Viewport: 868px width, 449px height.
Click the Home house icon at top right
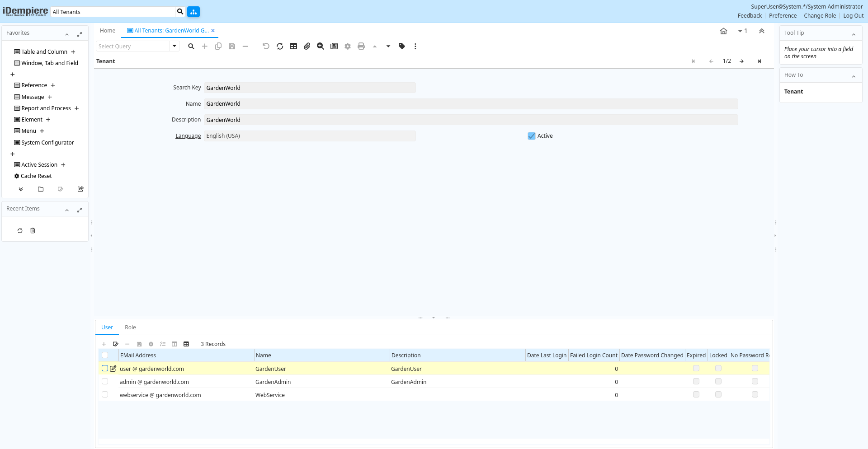pos(723,31)
